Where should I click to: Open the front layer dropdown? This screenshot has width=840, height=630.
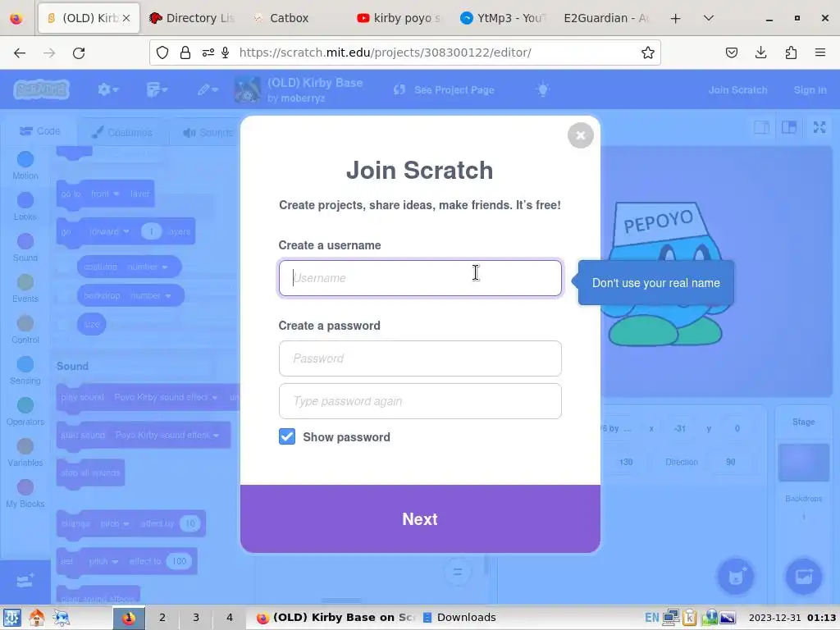point(105,194)
